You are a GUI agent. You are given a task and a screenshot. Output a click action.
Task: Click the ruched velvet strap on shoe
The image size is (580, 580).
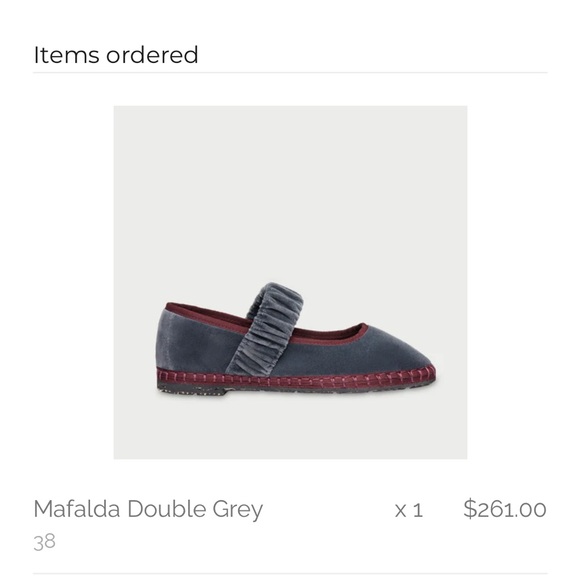pos(264,329)
